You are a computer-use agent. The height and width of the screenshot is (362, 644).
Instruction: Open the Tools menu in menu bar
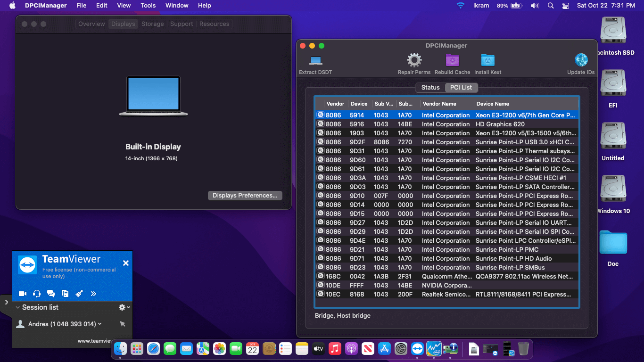[x=148, y=6]
